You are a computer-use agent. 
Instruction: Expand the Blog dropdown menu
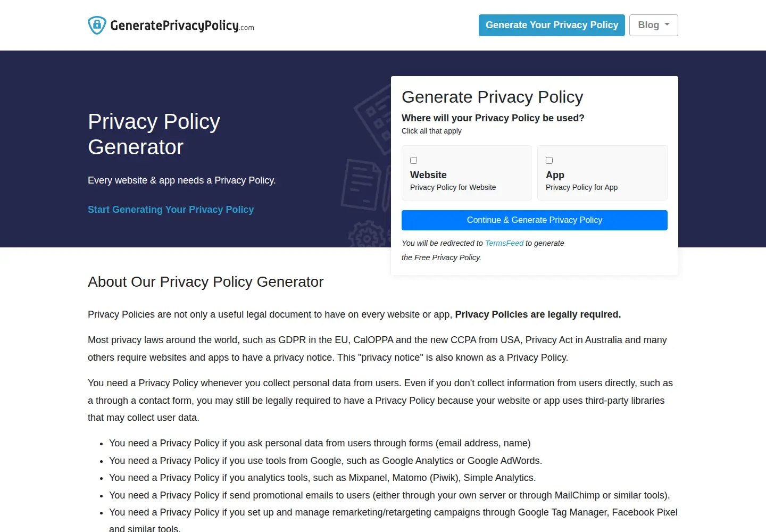pyautogui.click(x=653, y=25)
